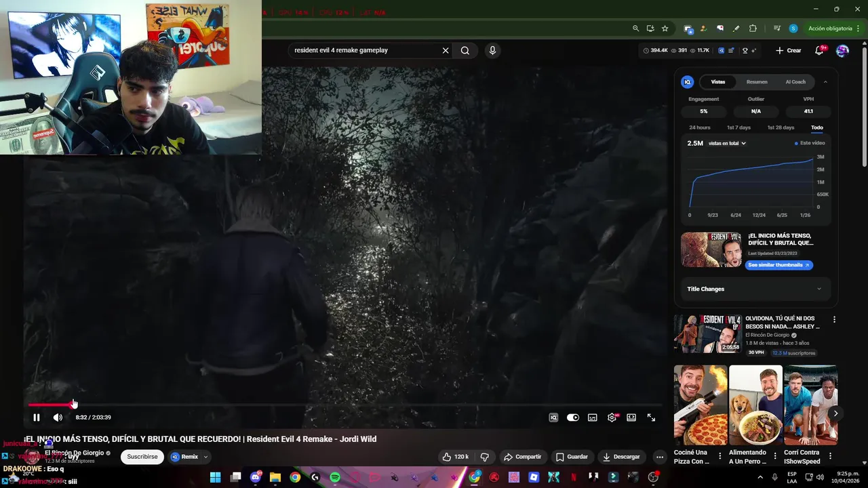Toggle subtitles/closed captions button
The width and height of the screenshot is (868, 488).
tap(593, 418)
